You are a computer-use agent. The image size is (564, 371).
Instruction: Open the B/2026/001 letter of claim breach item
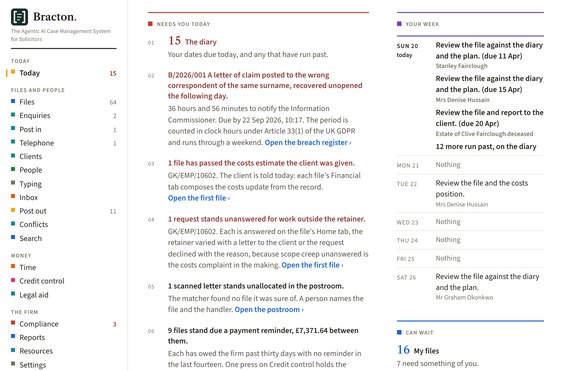point(265,86)
